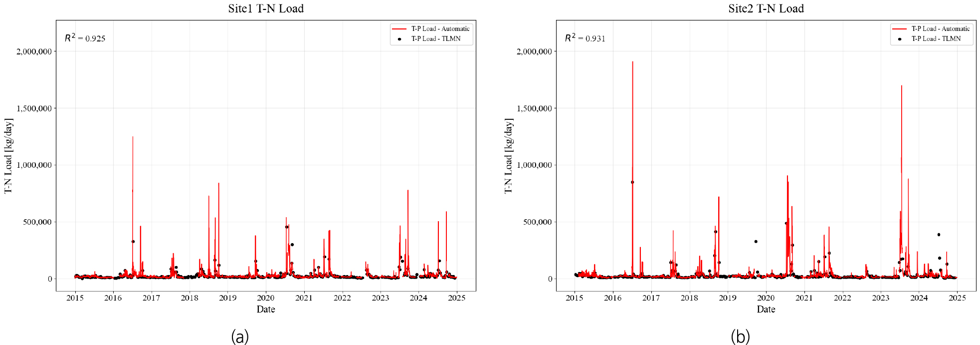
Task: Click black dot marker in Site2 legend
Action: pos(900,39)
